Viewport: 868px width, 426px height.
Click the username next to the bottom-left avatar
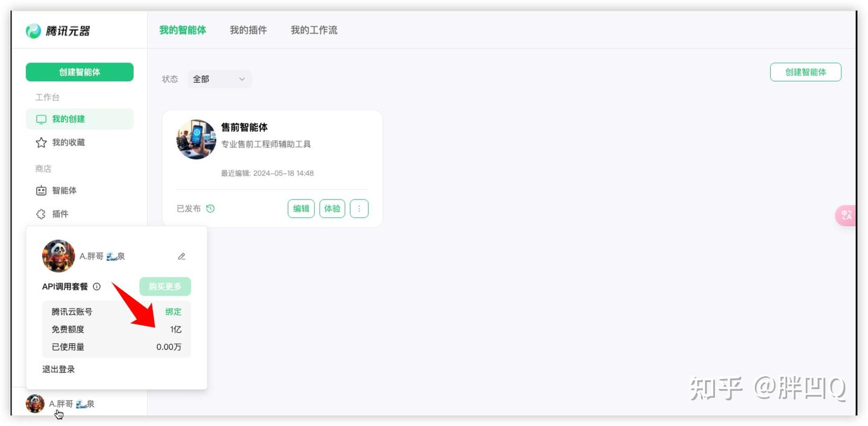(x=72, y=404)
